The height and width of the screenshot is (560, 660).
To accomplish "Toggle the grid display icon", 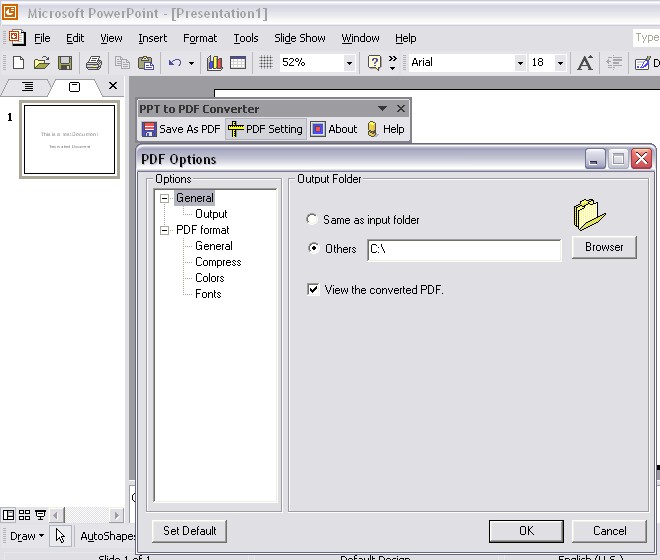I will click(266, 62).
